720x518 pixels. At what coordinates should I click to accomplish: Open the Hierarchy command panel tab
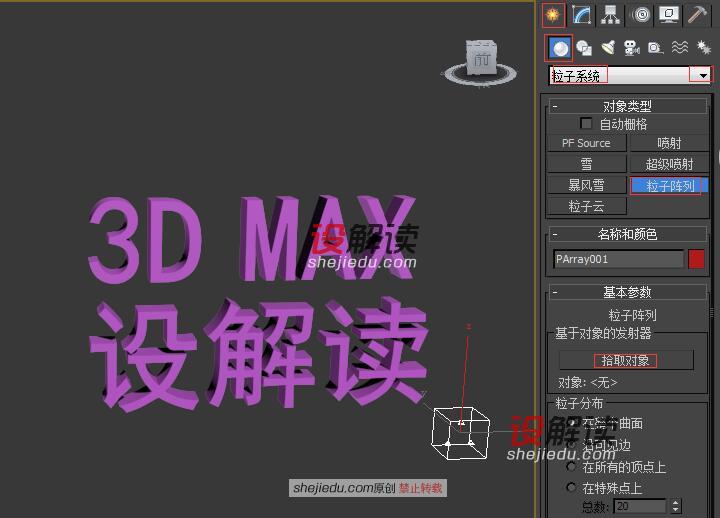tap(610, 15)
